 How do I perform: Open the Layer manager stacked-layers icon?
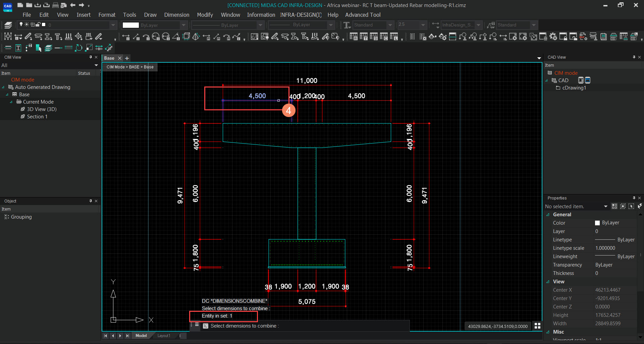pos(8,25)
